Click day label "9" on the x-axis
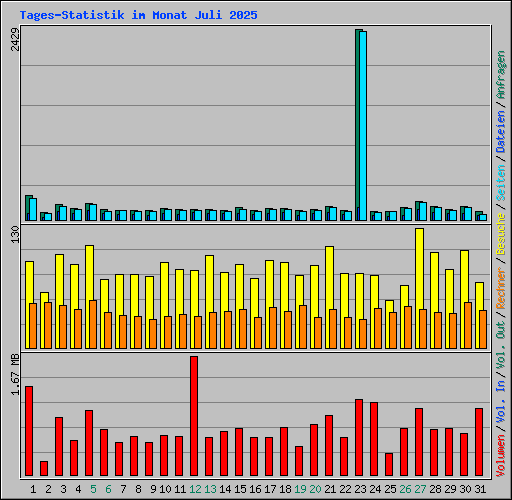This screenshot has width=512, height=500. coord(153,489)
